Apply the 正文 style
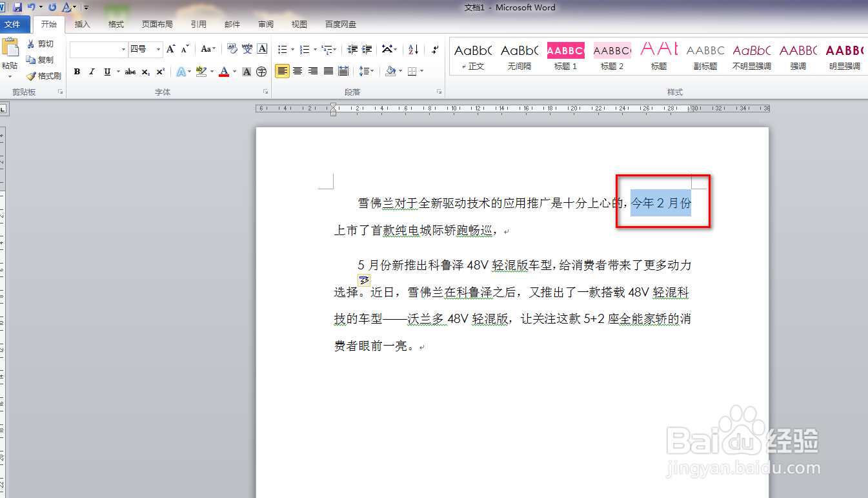The image size is (868, 498). 473,56
